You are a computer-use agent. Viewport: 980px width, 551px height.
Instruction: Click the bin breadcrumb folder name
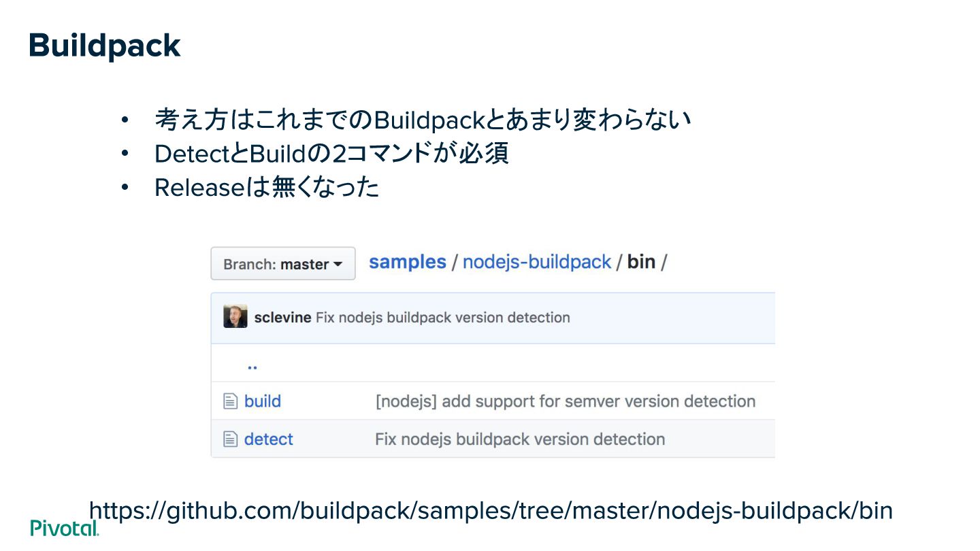click(641, 262)
